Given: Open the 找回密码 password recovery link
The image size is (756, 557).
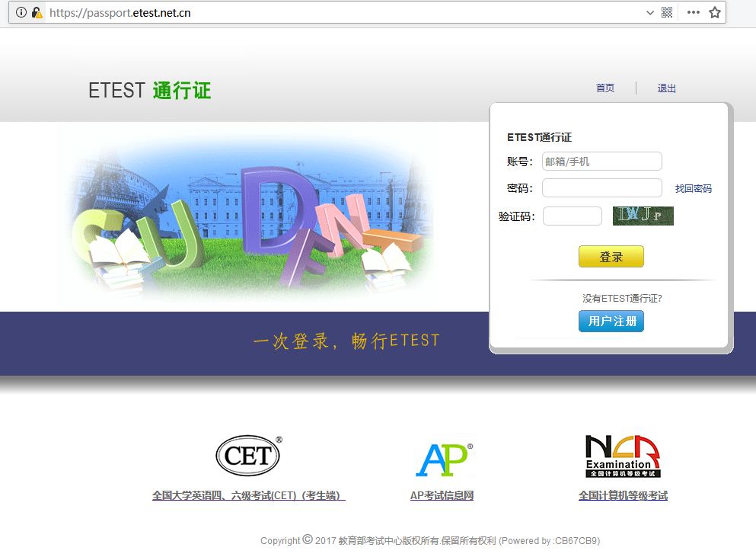Looking at the screenshot, I should (693, 188).
